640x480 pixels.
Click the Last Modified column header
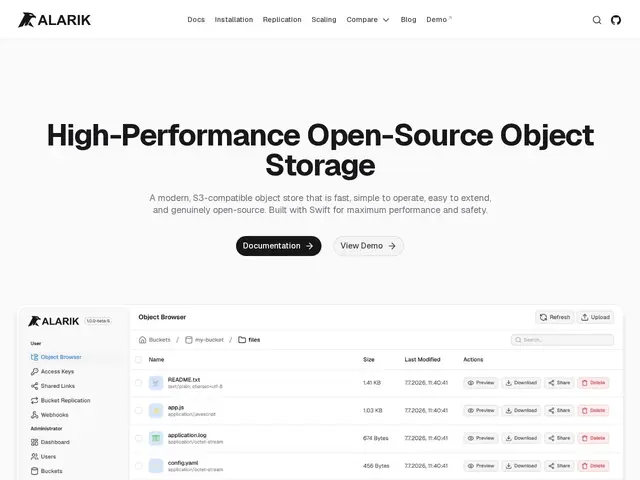[422, 360]
